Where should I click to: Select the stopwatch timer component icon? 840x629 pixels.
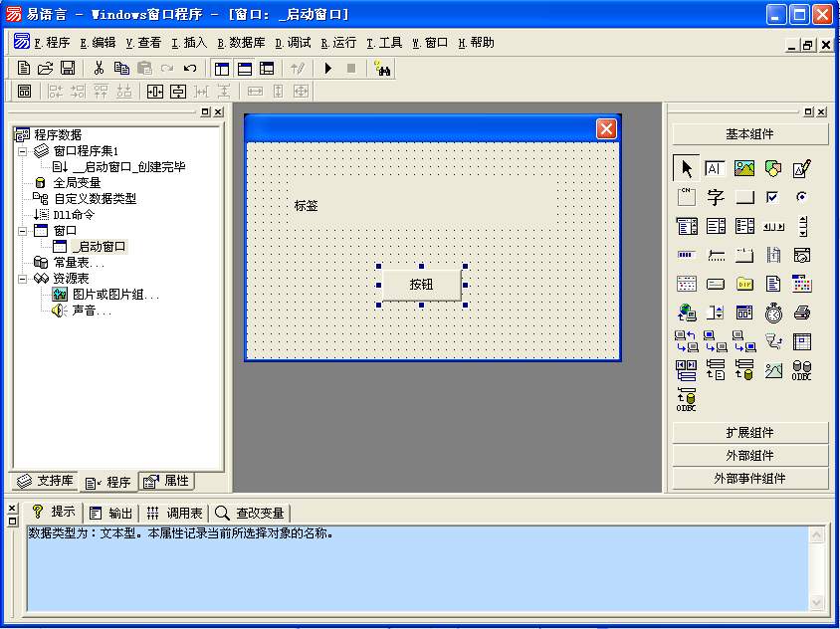(773, 313)
